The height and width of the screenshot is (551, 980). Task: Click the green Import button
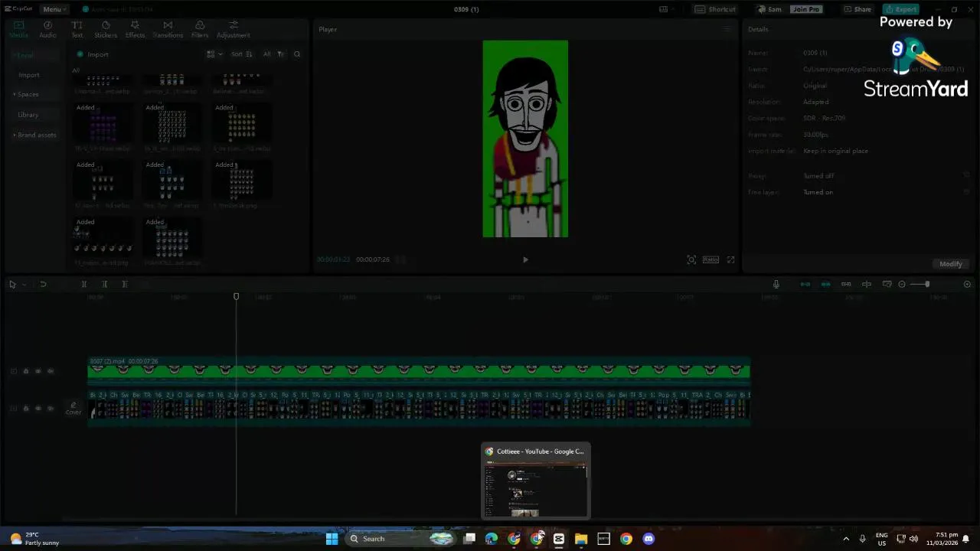[x=93, y=54]
